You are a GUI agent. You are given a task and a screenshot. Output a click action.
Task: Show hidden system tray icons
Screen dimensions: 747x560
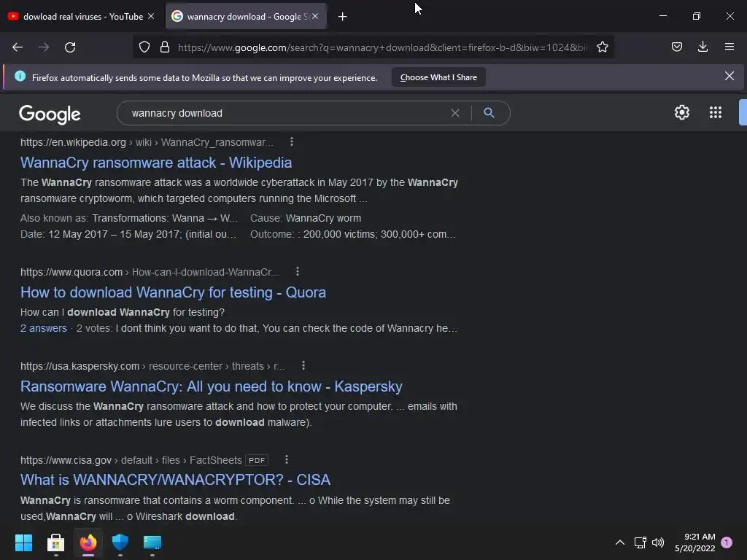[x=620, y=542]
